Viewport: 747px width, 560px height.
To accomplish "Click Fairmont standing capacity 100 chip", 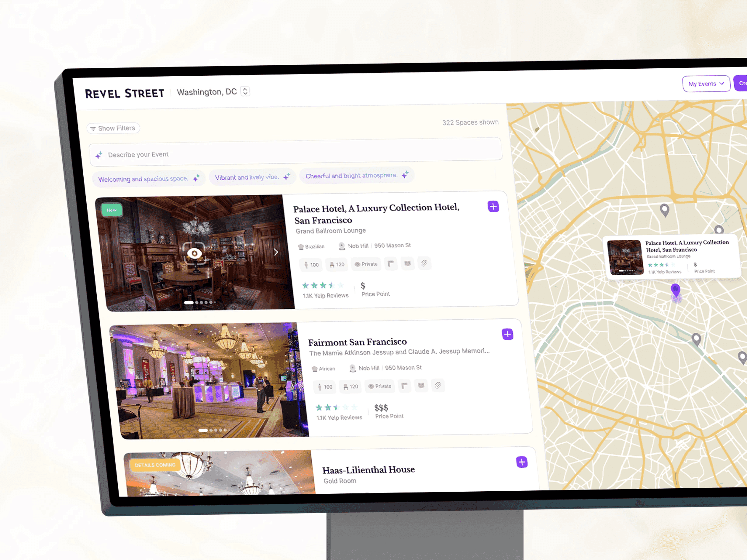I will click(324, 387).
